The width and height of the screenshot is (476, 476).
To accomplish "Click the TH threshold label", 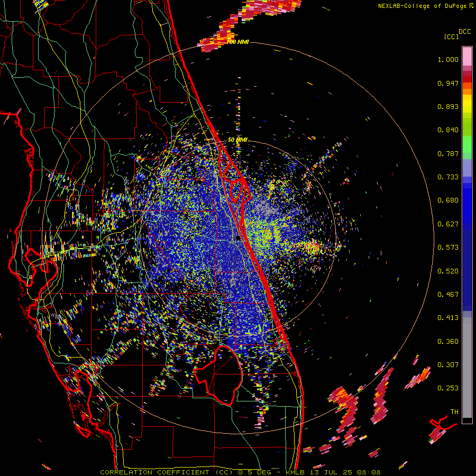I will (454, 412).
